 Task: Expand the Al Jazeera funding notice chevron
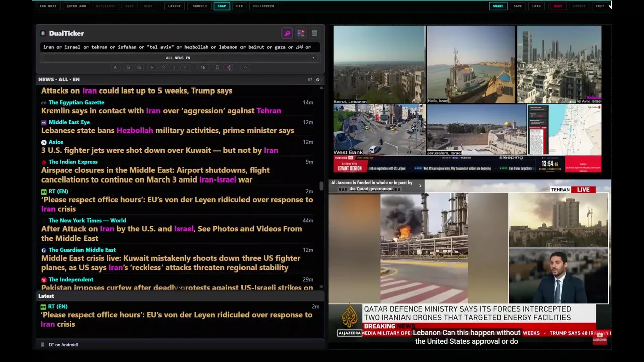(x=420, y=186)
